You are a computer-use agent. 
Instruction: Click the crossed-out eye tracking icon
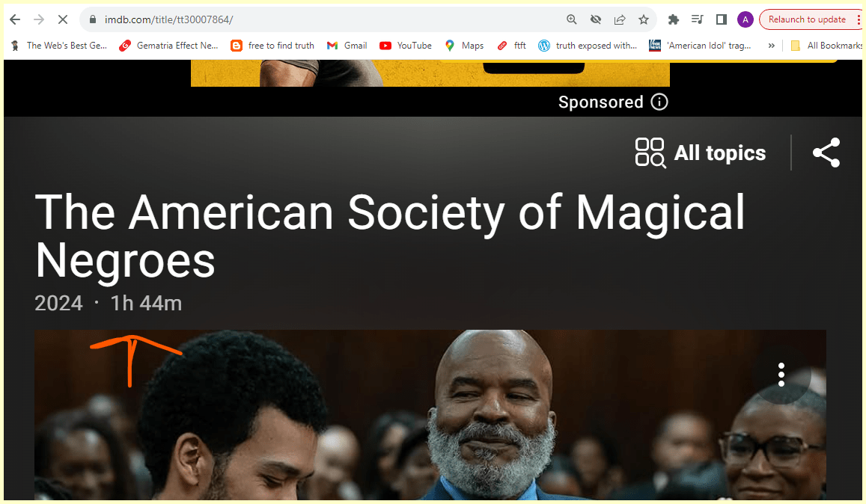(x=595, y=20)
